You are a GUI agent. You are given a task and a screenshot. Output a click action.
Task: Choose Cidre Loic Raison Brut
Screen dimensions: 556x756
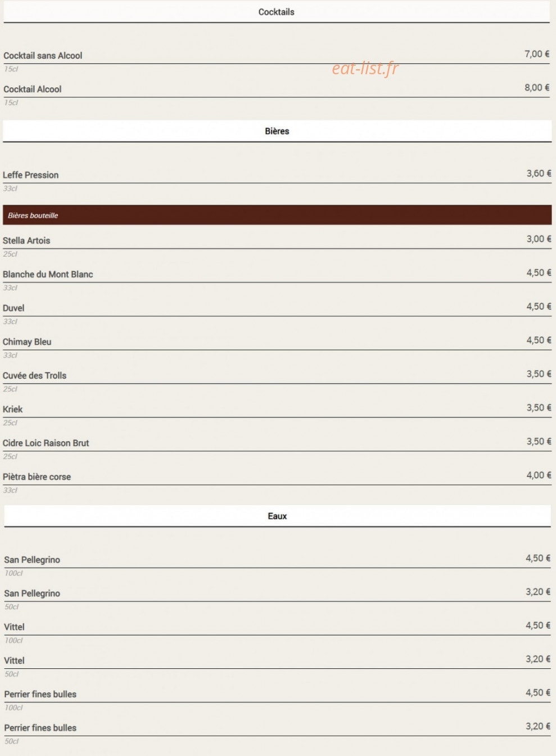(x=46, y=443)
